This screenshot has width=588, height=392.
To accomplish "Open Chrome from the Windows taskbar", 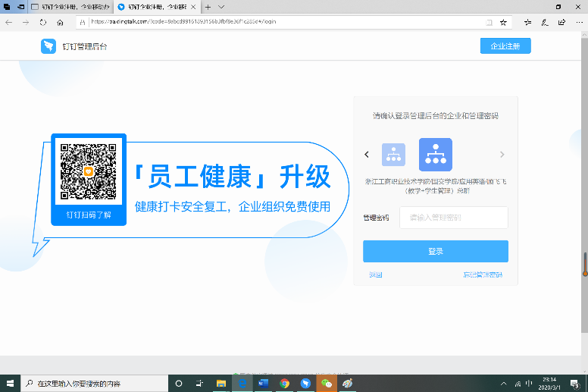I will 284,384.
